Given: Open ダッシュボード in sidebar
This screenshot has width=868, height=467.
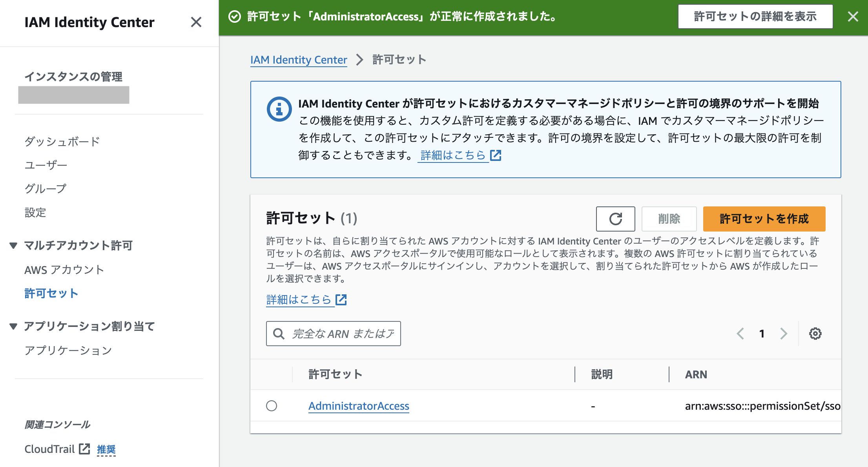Looking at the screenshot, I should pos(62,141).
